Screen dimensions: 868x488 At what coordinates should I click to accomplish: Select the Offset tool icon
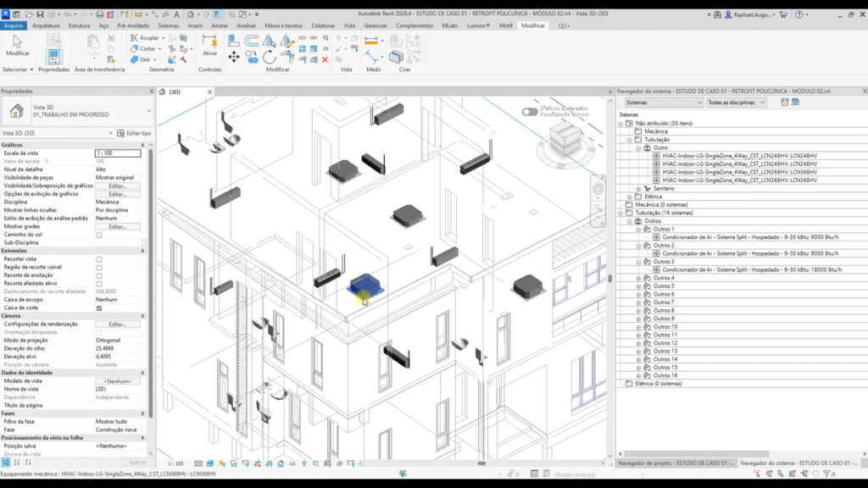pos(251,40)
